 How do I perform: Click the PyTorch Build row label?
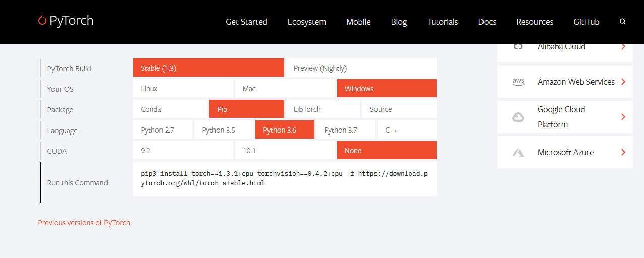(x=69, y=69)
